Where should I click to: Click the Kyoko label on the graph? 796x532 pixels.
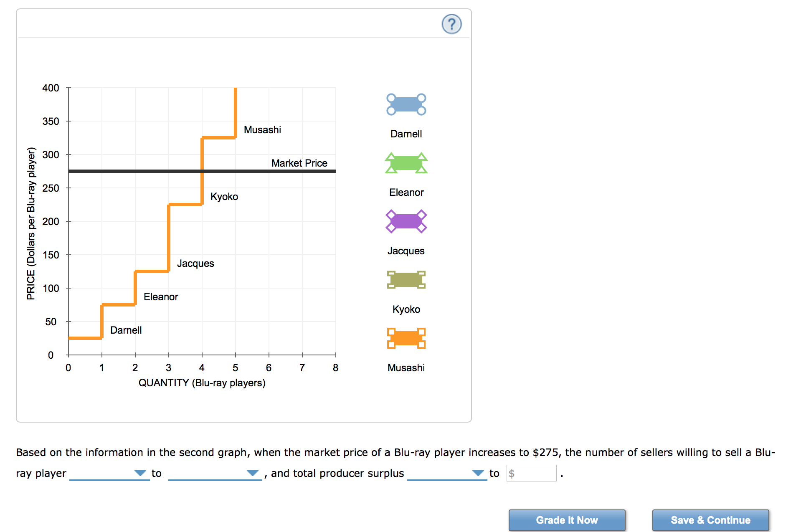click(x=224, y=196)
